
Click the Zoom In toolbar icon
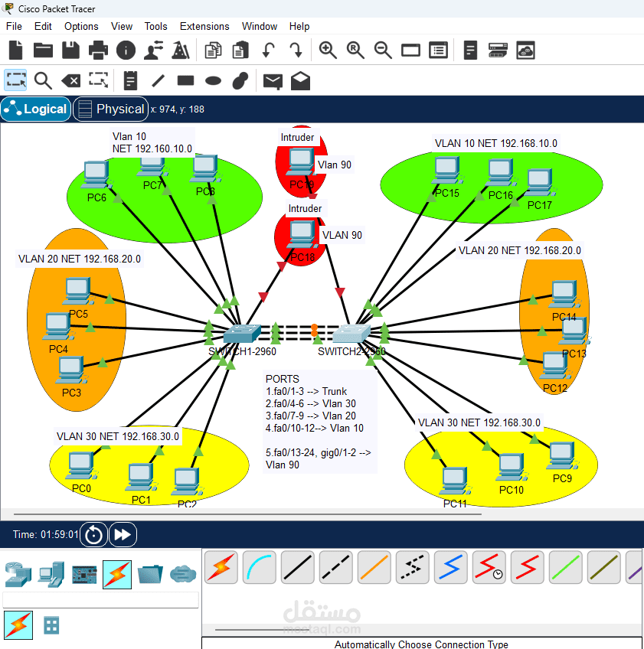tap(328, 50)
